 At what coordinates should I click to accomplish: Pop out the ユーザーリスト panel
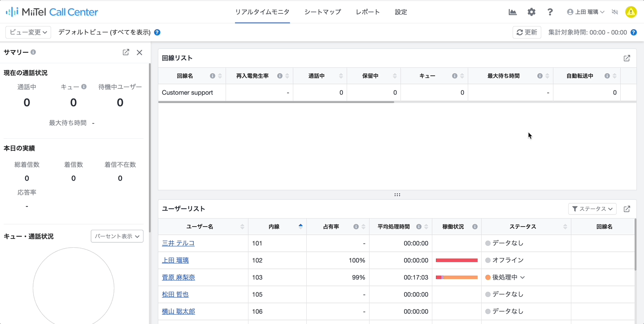pos(627,209)
